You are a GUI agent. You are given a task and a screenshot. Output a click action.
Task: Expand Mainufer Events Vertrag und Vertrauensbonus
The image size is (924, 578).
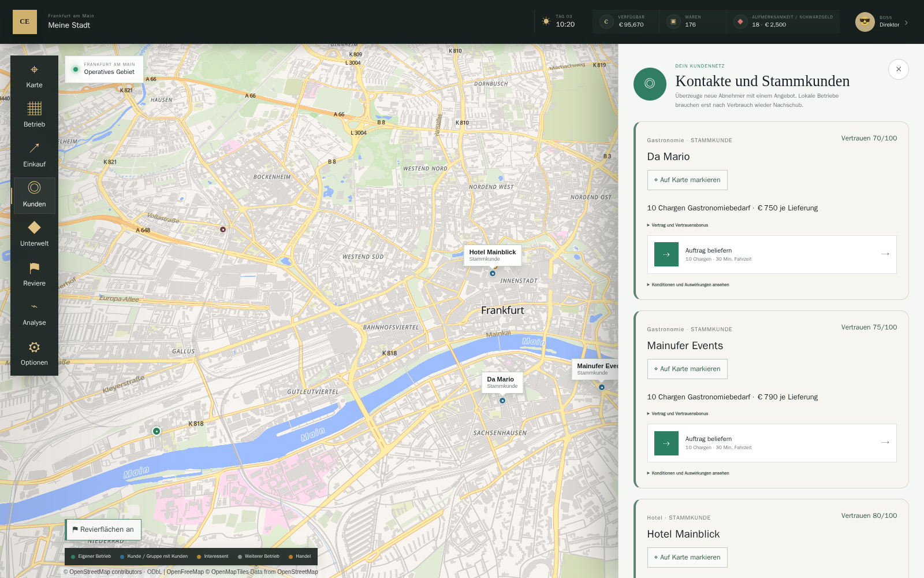pos(678,414)
